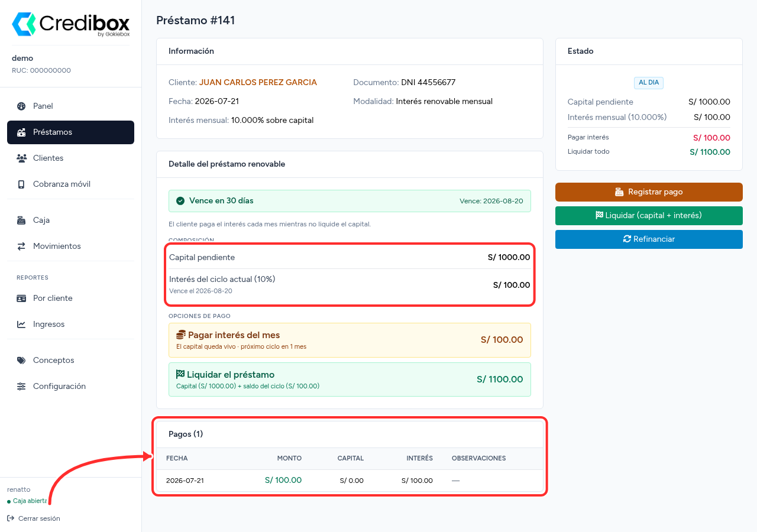Click the Cobranza móvil phone icon

[21, 184]
